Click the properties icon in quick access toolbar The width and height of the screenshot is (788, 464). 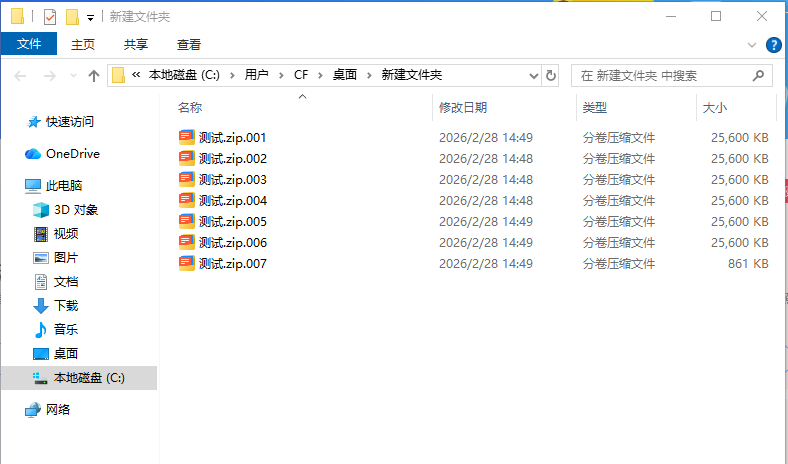click(50, 17)
